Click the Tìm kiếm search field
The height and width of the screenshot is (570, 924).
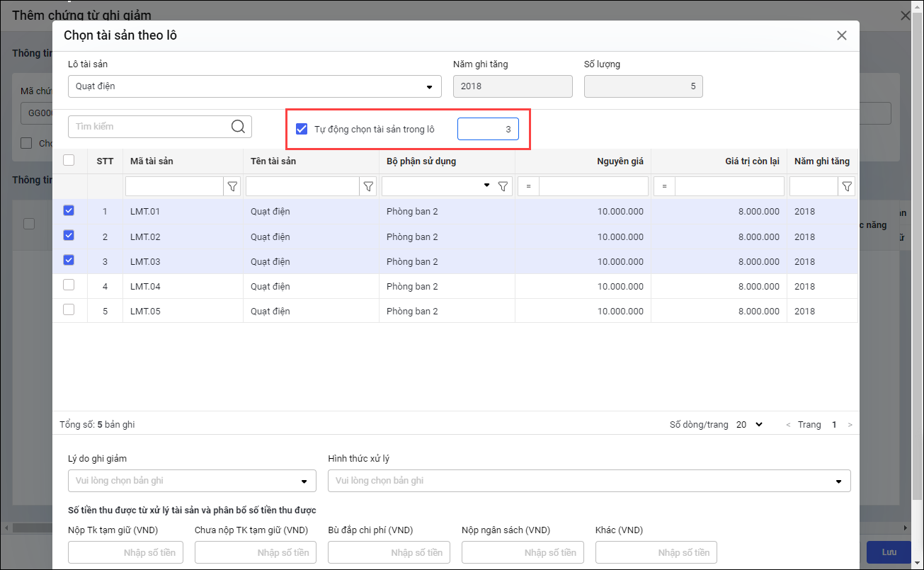pos(150,127)
